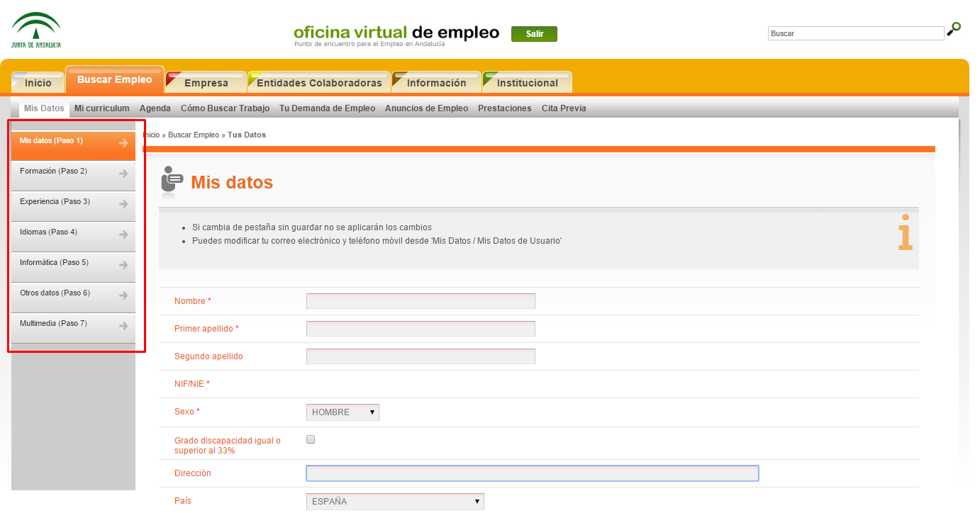Open the 'Mi curriculum' menu item

[x=101, y=108]
